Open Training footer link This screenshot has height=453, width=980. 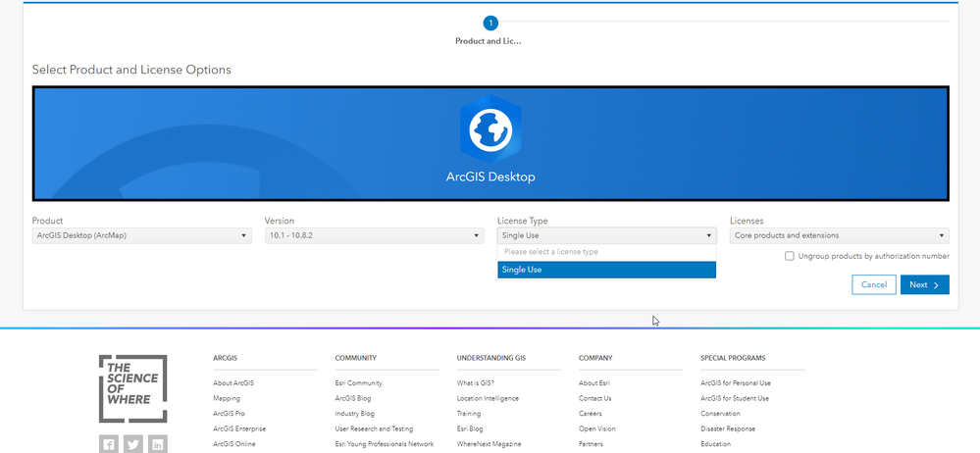(469, 414)
